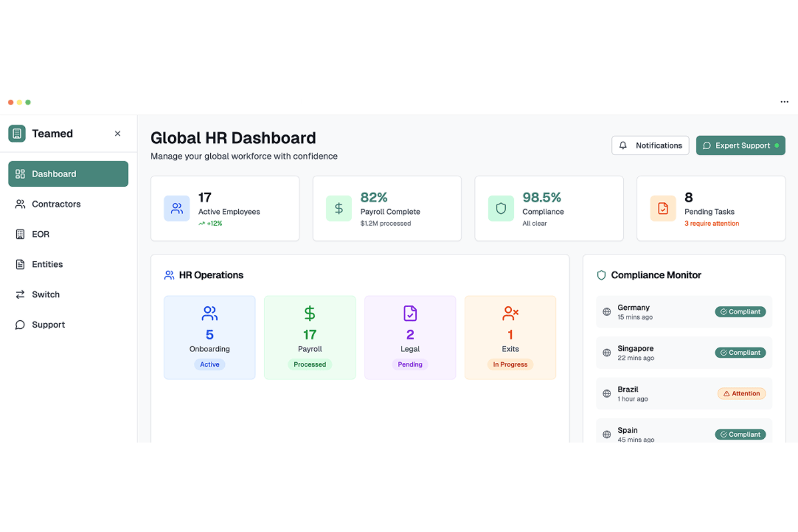Click the globe icon beside Brazil
The width and height of the screenshot is (798, 532).
tap(607, 393)
